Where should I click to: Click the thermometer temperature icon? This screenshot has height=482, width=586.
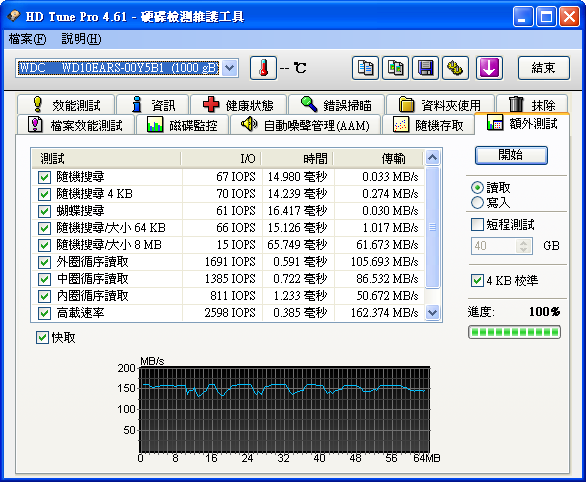263,68
